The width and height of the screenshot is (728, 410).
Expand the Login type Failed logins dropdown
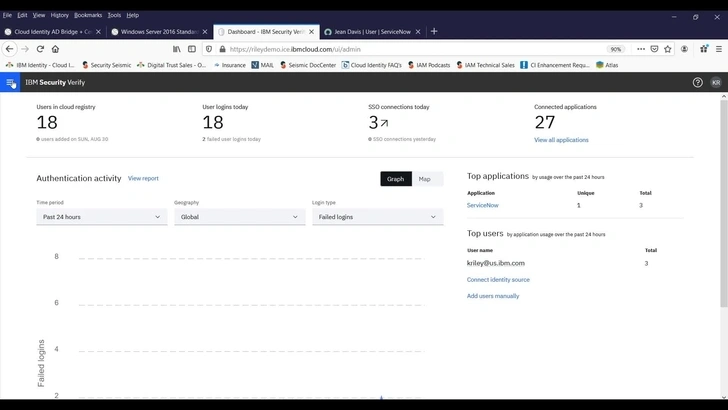[x=377, y=217]
